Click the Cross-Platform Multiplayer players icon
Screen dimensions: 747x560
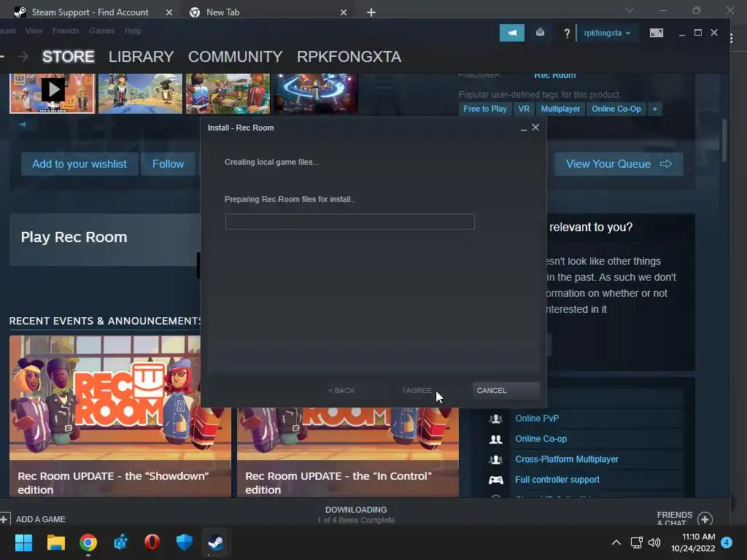pyautogui.click(x=496, y=459)
